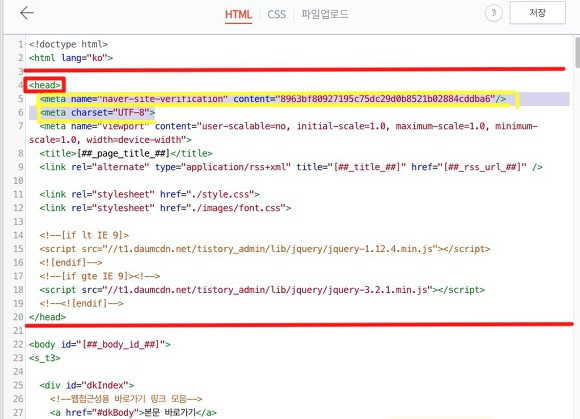Click the naver-site-verification meta line

(x=273, y=99)
